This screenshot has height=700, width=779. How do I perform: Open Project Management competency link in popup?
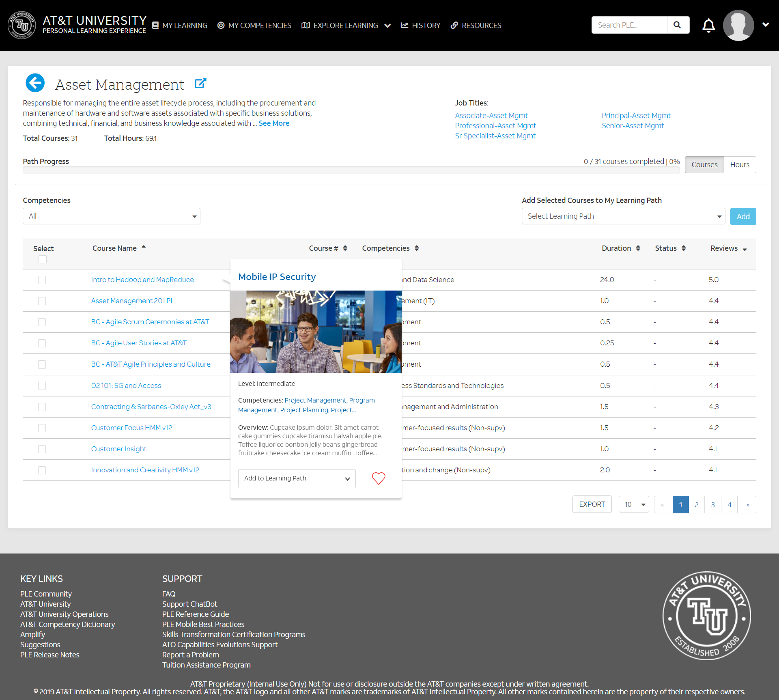(x=315, y=400)
